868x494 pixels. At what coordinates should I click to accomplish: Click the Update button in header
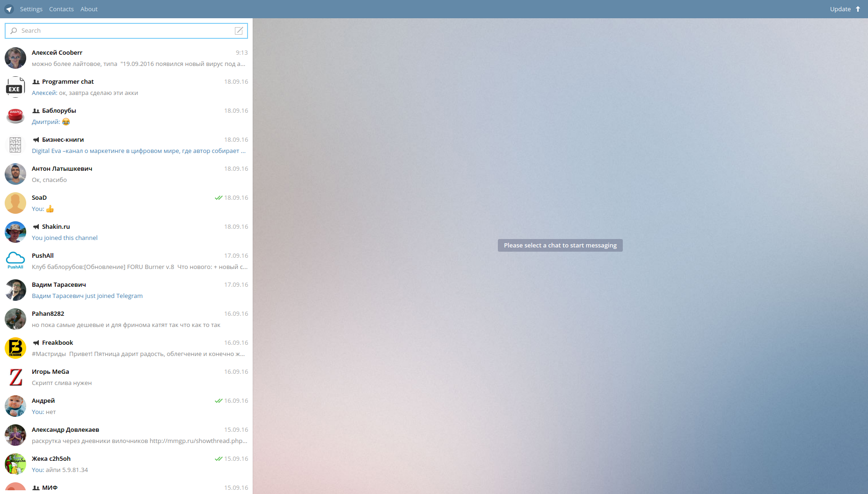click(x=845, y=9)
